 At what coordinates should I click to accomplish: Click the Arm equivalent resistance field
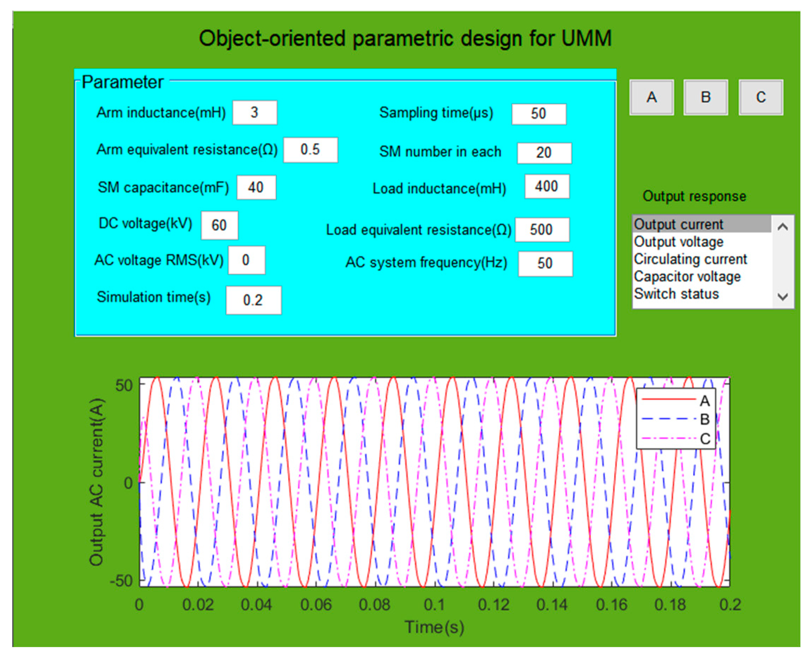pos(310,150)
